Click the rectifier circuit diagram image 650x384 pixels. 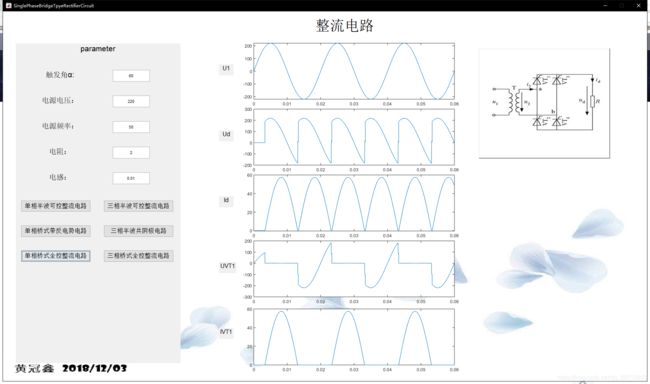tap(544, 103)
